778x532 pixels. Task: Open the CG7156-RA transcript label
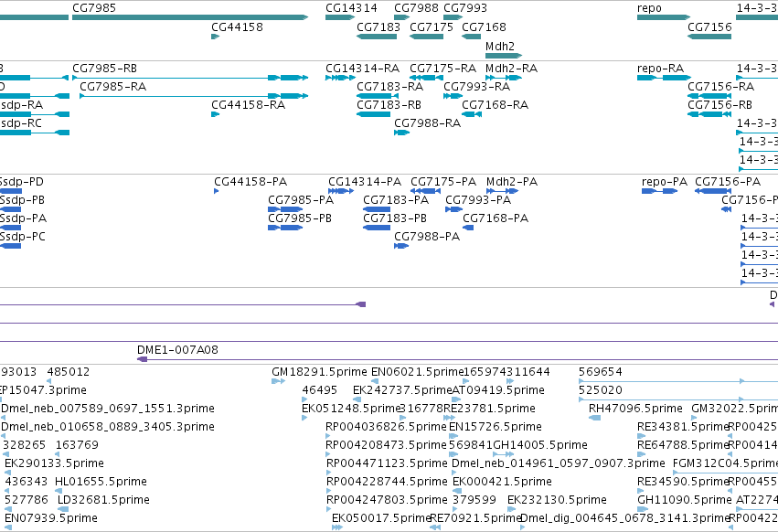coord(721,87)
